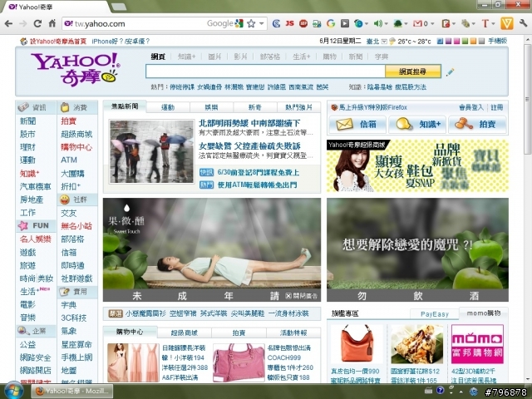Open the 臺北 weather city dropdown

[384, 42]
